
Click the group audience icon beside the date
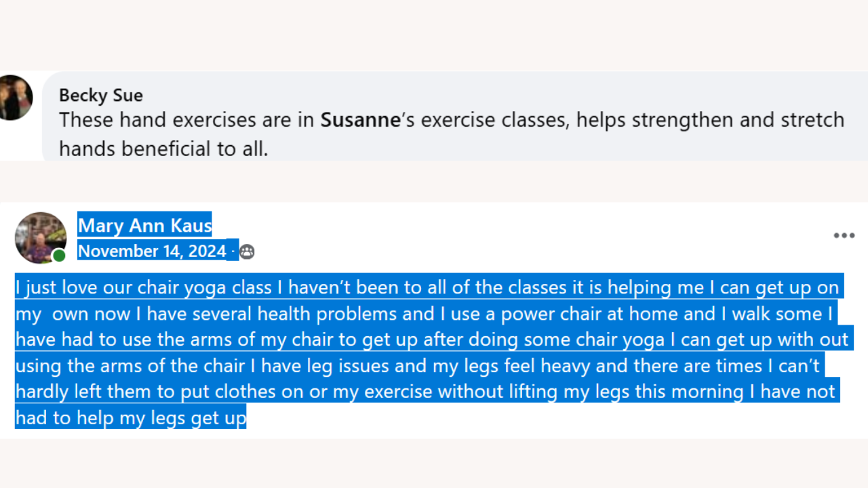click(x=247, y=252)
